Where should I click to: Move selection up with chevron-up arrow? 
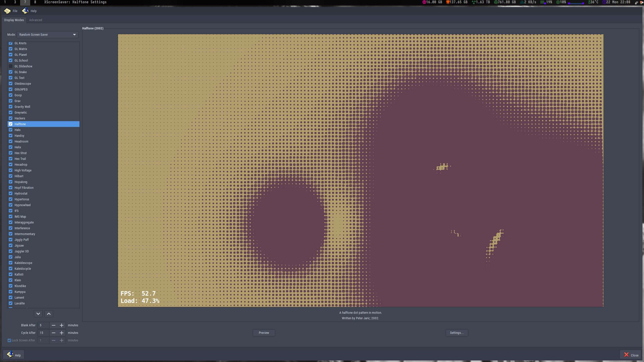[x=49, y=314]
